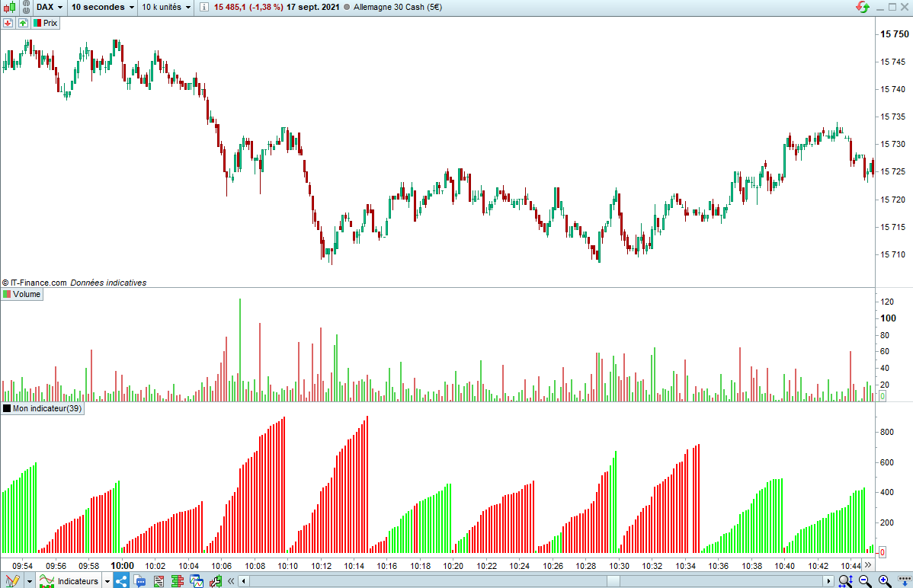Click the Indicateurs button
Screen dimensions: 913x588
(69, 581)
